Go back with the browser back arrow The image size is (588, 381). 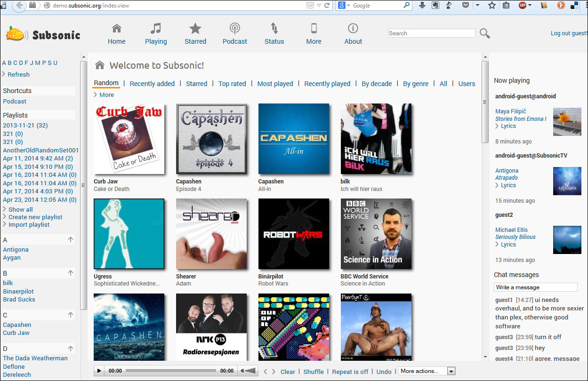(x=18, y=6)
